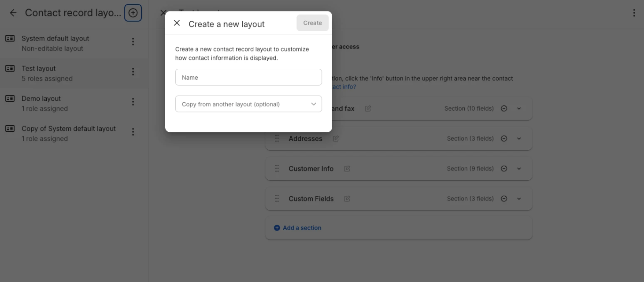Go back with the left arrow icon
The image size is (644, 282).
click(x=13, y=13)
